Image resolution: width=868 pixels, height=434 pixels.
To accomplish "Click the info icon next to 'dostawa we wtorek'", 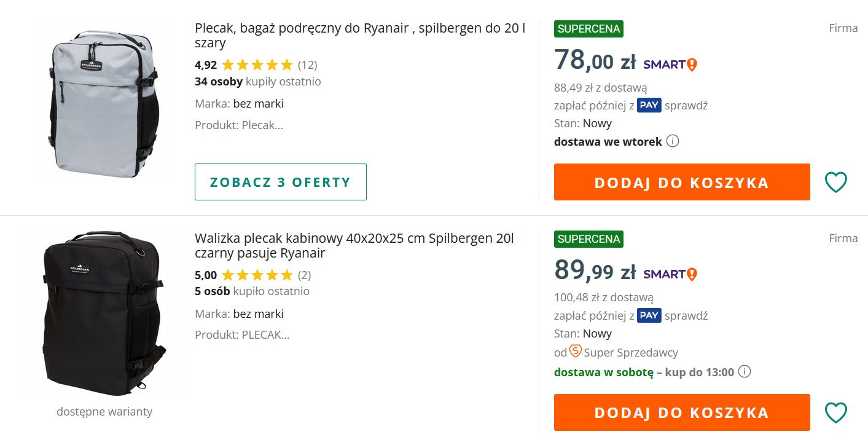I will pyautogui.click(x=673, y=141).
